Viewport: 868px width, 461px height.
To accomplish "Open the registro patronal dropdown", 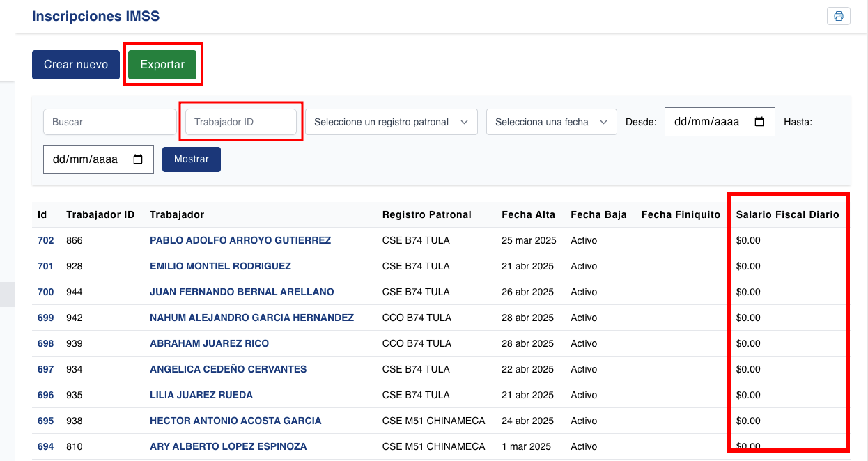I will [x=390, y=121].
